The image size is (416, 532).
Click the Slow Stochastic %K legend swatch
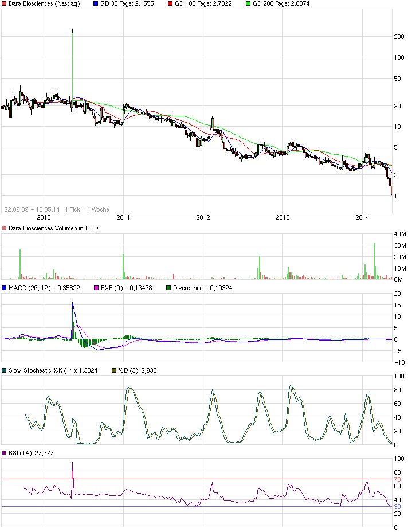(5, 370)
